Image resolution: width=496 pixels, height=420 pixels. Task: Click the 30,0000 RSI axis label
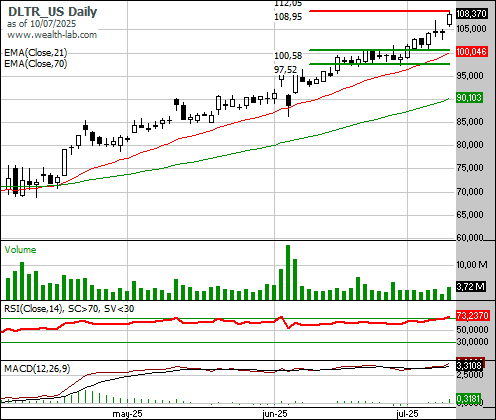coord(472,342)
